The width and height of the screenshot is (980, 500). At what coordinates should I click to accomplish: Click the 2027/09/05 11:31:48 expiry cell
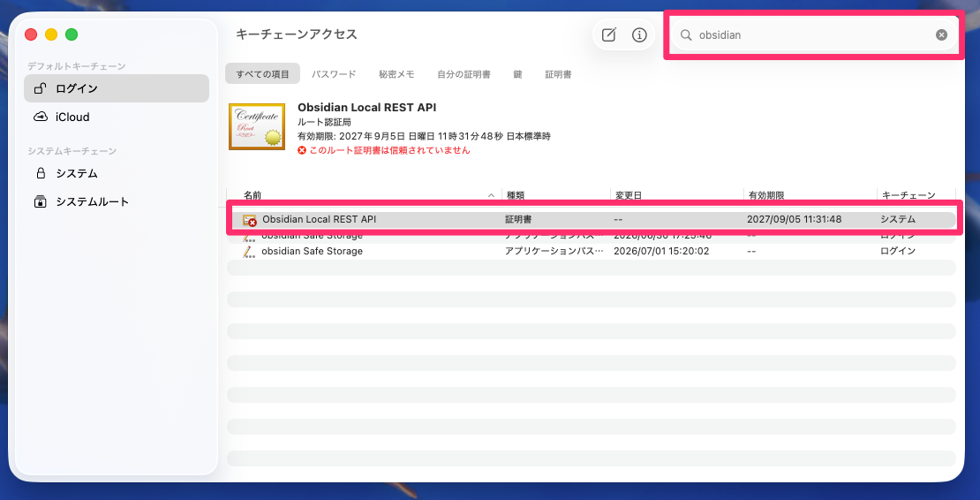[795, 219]
